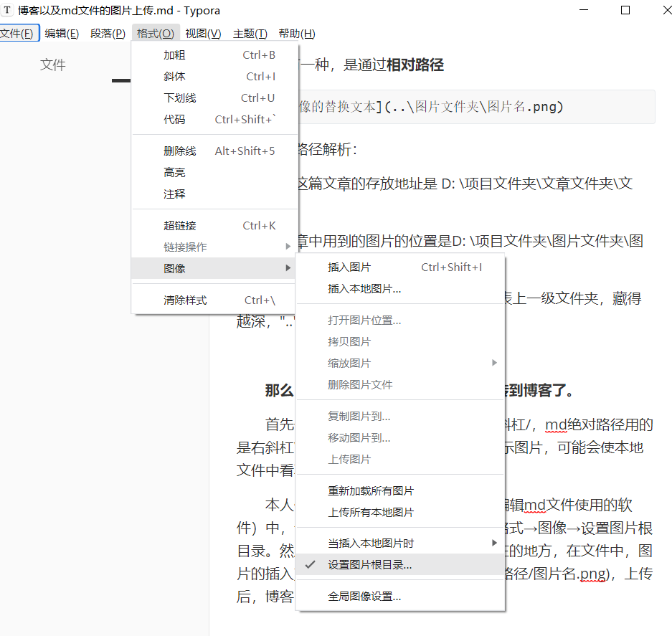
Task: Open the 编辑(E) menu
Action: (62, 34)
